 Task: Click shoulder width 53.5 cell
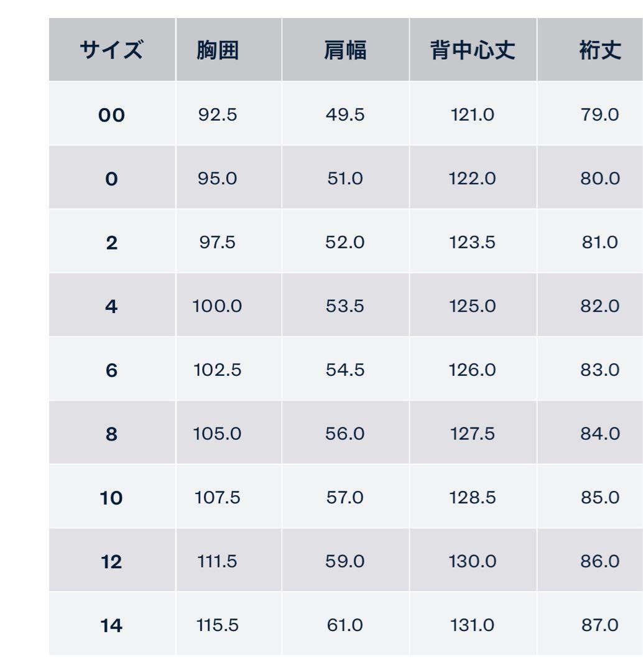(345, 306)
